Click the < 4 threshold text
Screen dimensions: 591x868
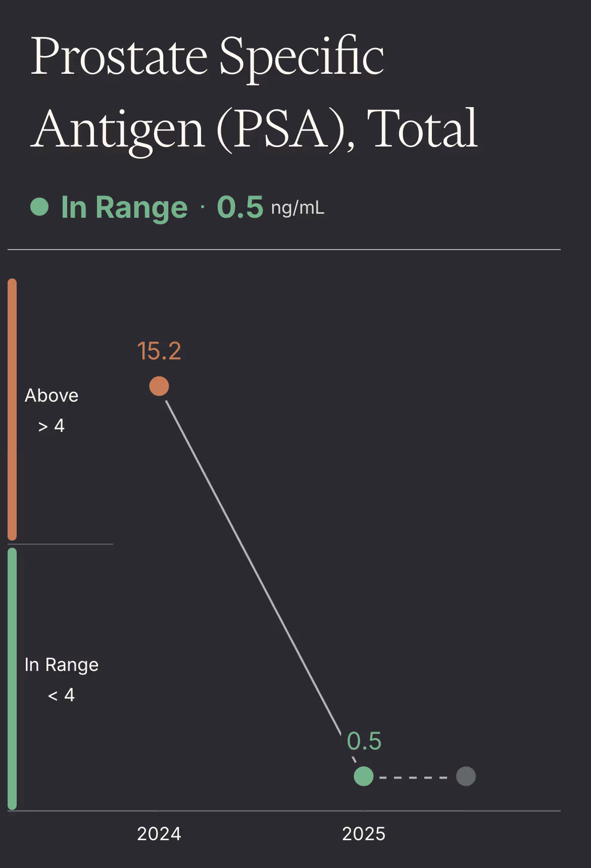62,695
